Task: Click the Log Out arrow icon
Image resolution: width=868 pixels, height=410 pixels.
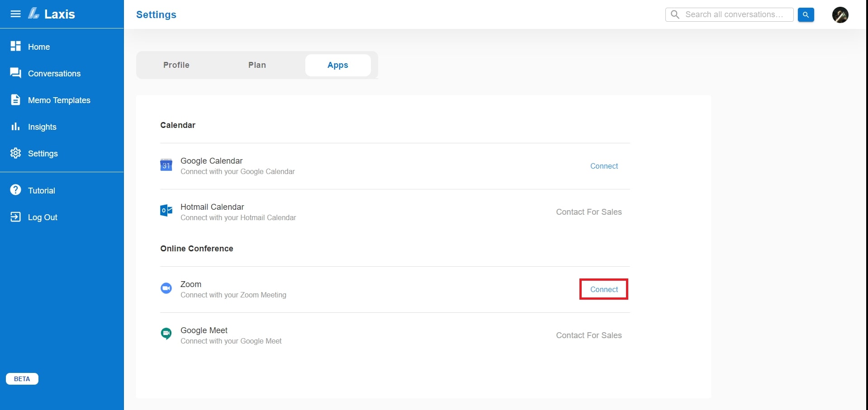Action: [x=15, y=217]
